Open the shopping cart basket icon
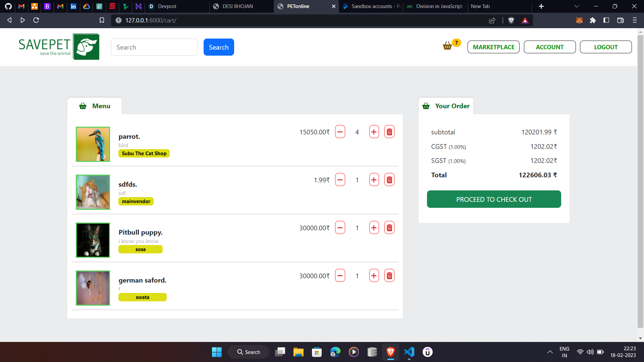Viewport: 644px width, 362px height. (447, 46)
